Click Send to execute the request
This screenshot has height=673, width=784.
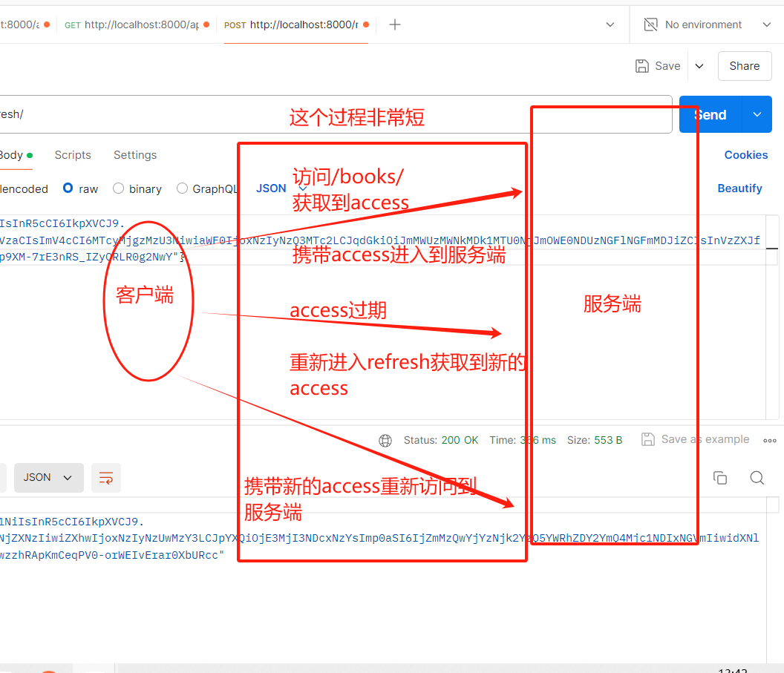708,114
